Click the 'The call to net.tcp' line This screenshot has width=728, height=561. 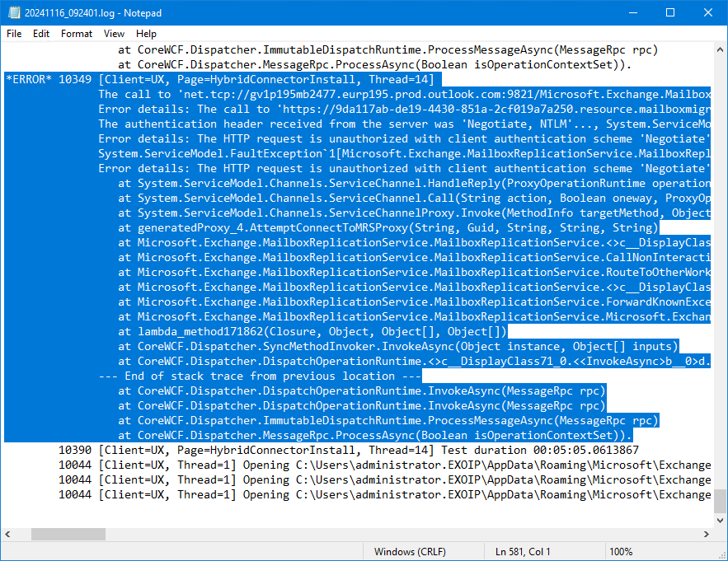click(404, 94)
